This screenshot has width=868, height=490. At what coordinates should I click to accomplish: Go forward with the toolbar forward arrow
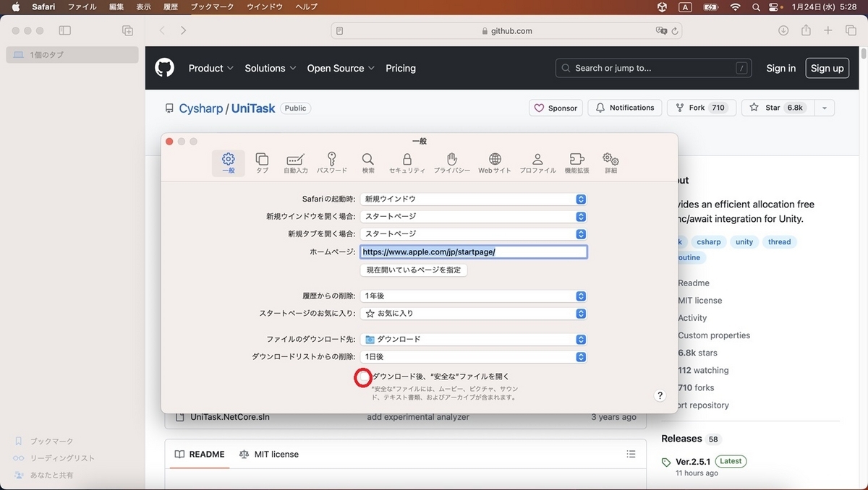pos(184,30)
